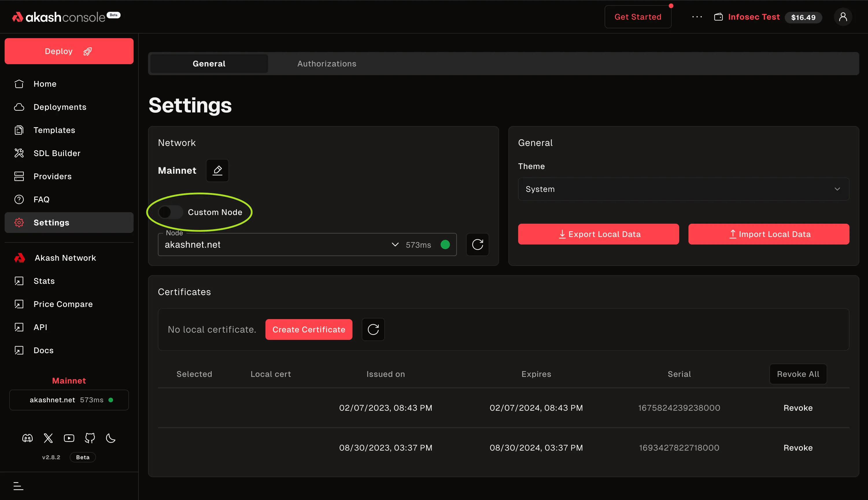This screenshot has height=500, width=868.
Task: Switch to the Authorizations tab
Action: [327, 64]
